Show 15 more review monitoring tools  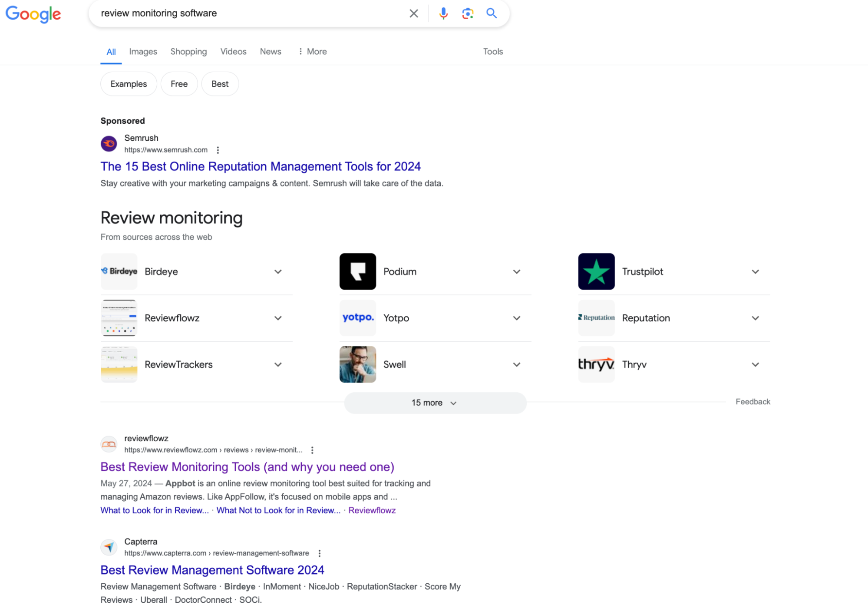[x=435, y=403]
